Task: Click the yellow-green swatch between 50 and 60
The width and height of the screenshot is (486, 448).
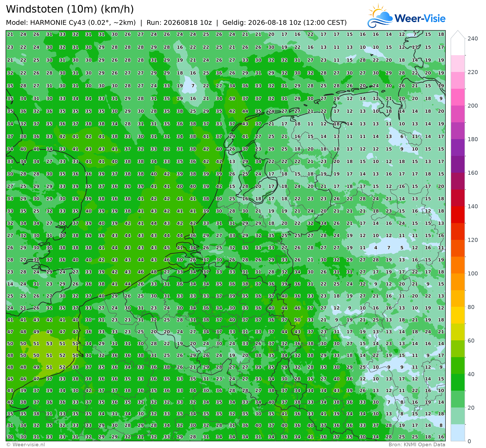Action: pos(458,349)
